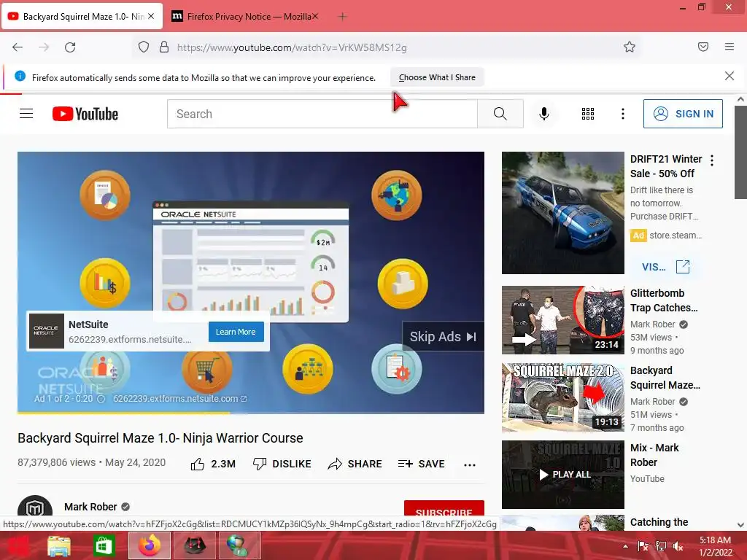Dismiss the Mozilla data notification bar
This screenshot has width=747, height=560.
click(x=729, y=76)
